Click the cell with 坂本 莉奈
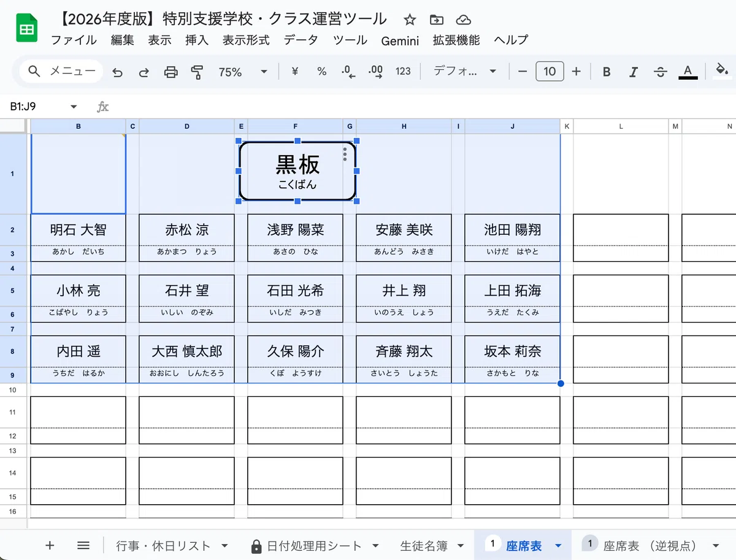This screenshot has height=560, width=736. click(512, 351)
